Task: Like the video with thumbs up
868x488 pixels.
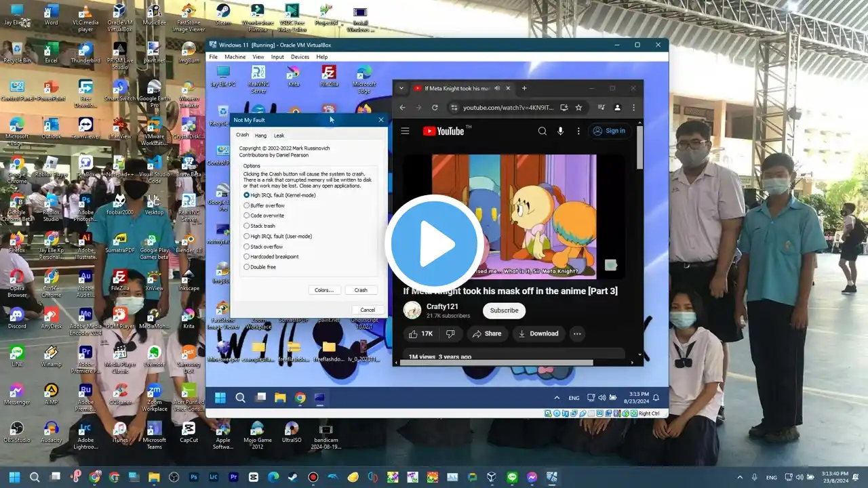Action: point(420,333)
